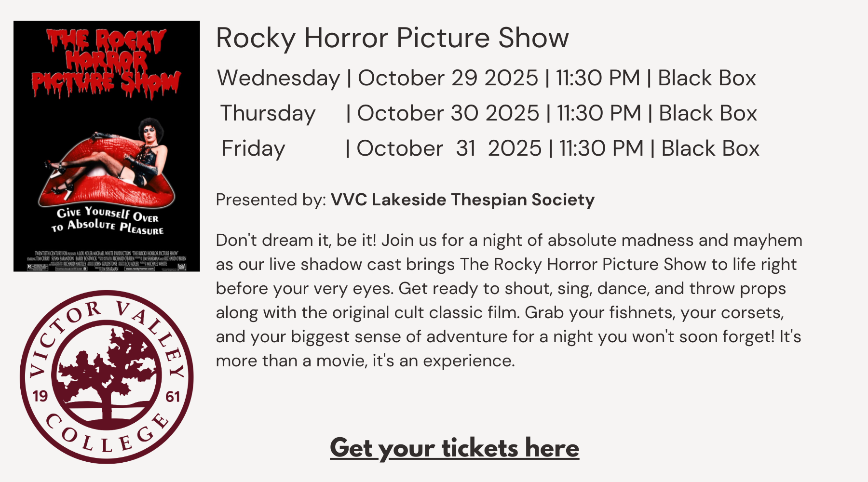Click the word Wednesday in the schedule
868x482 pixels.
point(278,78)
